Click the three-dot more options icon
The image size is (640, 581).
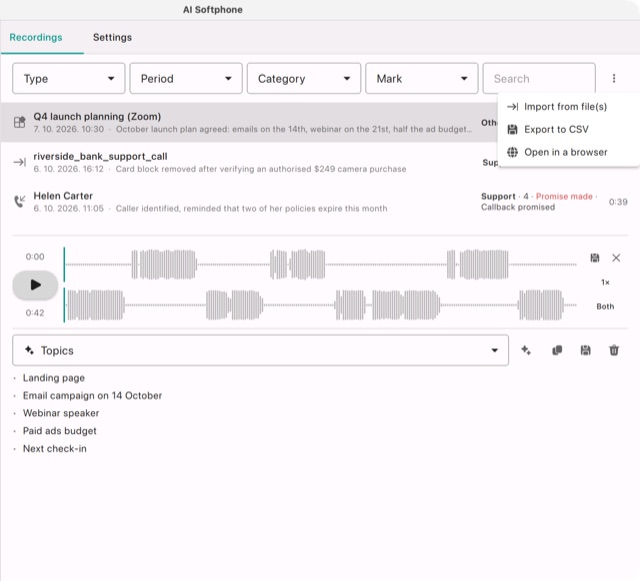(614, 78)
